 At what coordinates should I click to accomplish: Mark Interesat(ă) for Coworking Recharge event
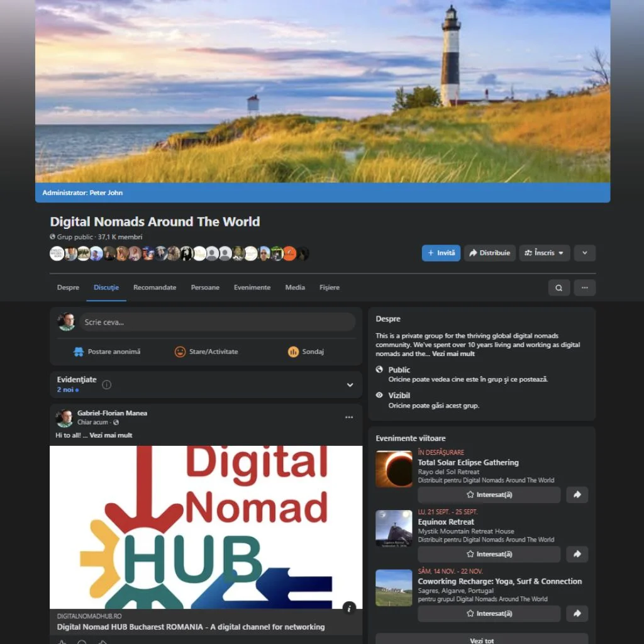pos(489,613)
